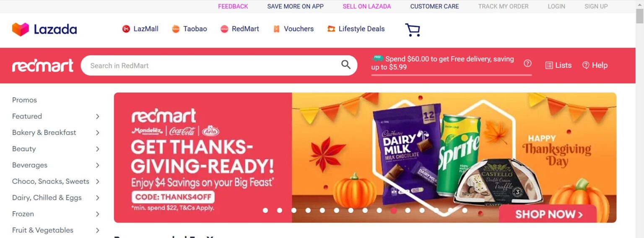The width and height of the screenshot is (644, 238).
Task: Select the last banner carousel dot
Action: pyautogui.click(x=465, y=210)
